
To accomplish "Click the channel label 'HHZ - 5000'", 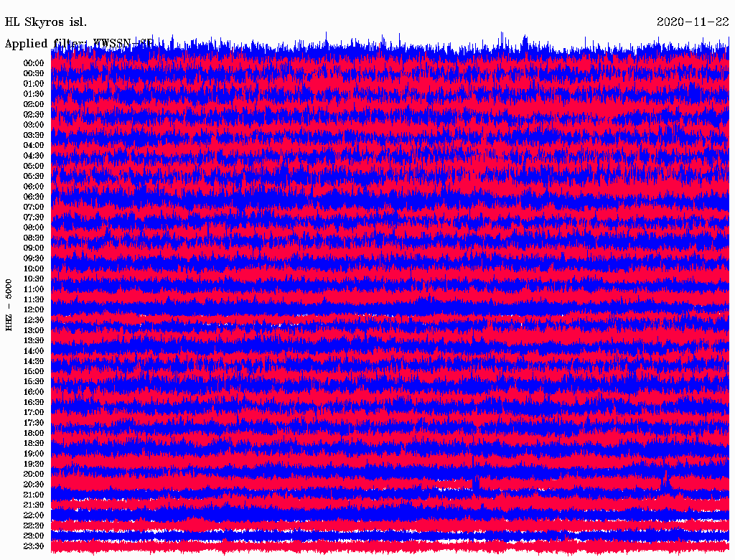I will [x=9, y=305].
